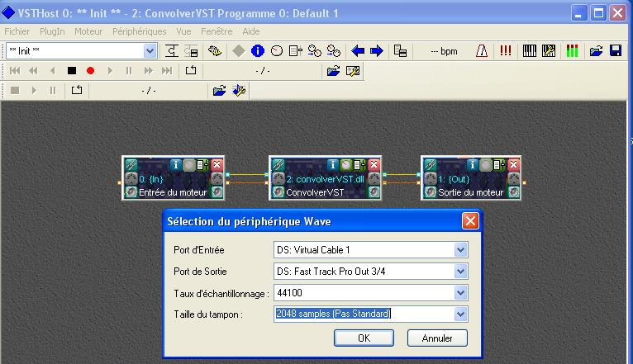This screenshot has width=633, height=364.
Task: Toggle the green level meters icon
Action: point(572,51)
